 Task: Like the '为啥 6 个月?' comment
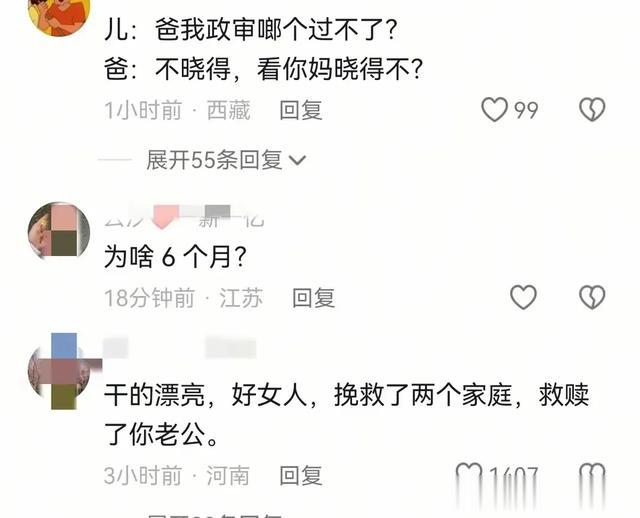(x=523, y=297)
